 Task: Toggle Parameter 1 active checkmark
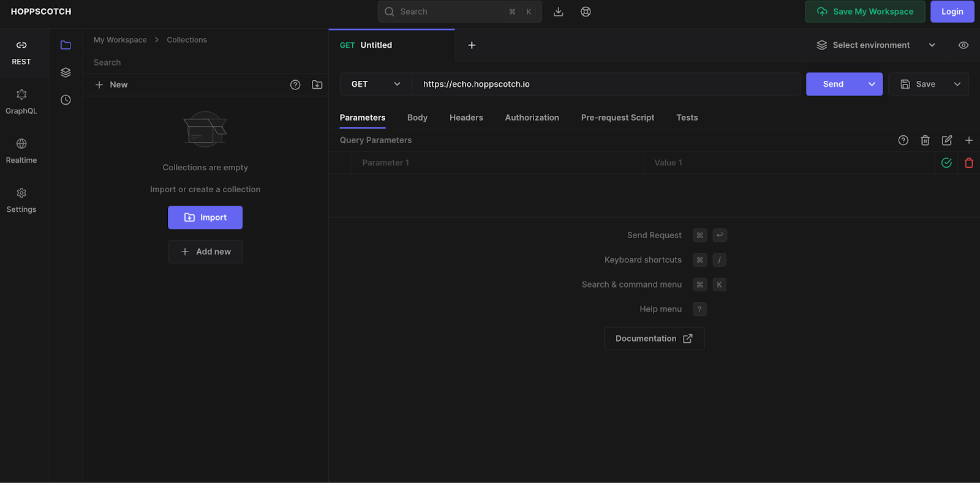coord(946,163)
